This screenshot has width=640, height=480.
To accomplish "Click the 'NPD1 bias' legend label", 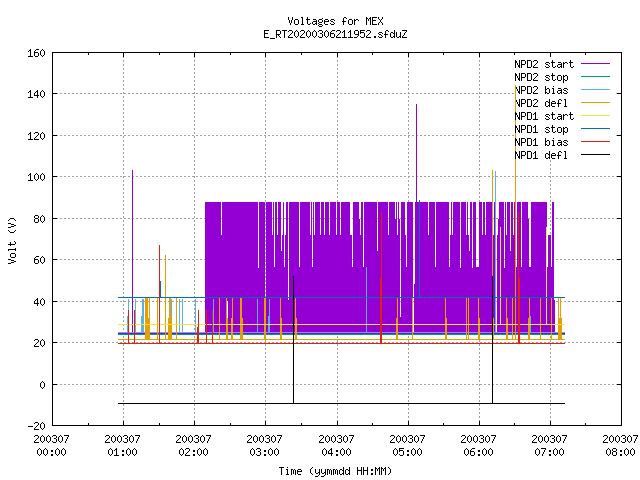I will (x=541, y=142).
